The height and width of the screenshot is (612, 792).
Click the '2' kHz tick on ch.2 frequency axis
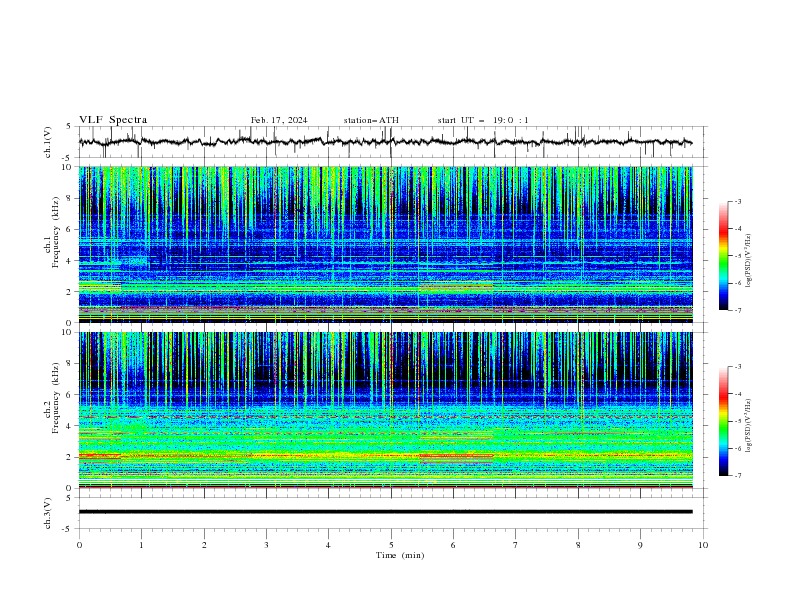tap(70, 457)
